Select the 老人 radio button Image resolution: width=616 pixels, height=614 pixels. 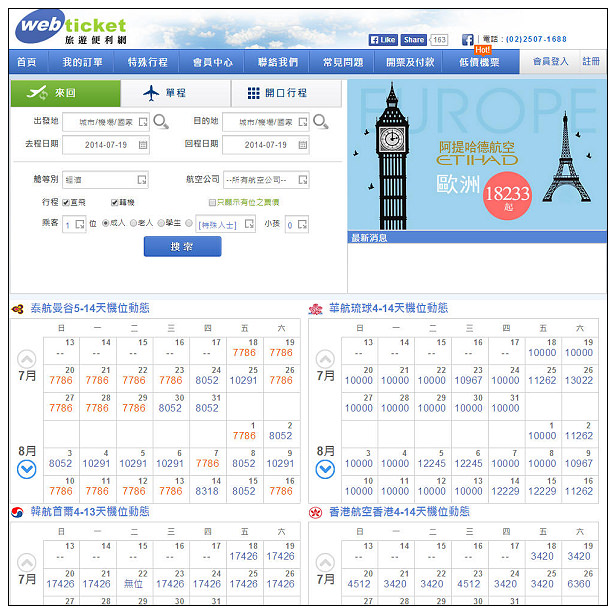pos(133,223)
